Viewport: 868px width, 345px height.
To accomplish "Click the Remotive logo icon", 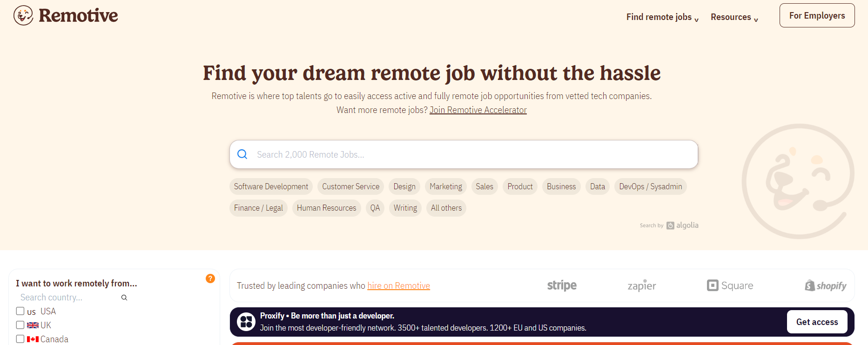I will tap(23, 15).
